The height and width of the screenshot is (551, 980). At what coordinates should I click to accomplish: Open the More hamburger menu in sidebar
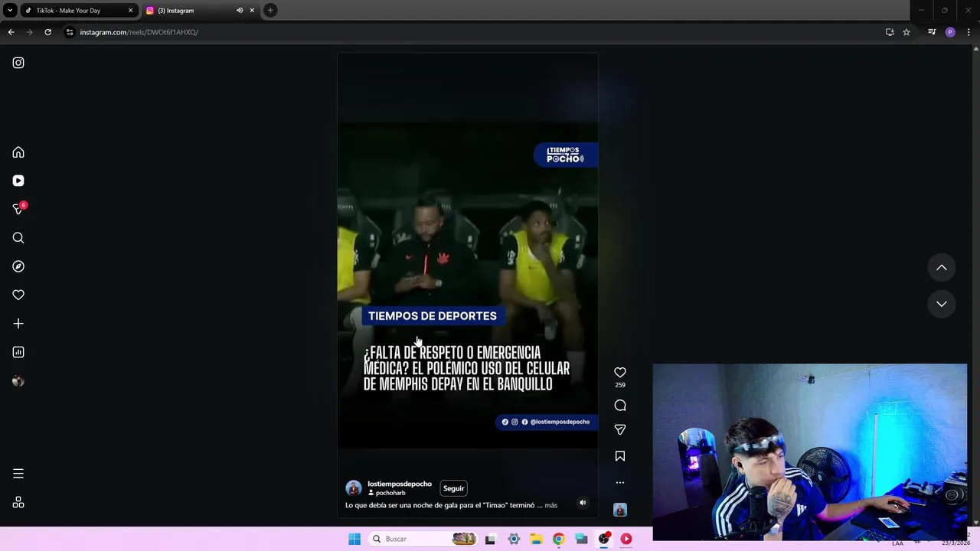[18, 474]
